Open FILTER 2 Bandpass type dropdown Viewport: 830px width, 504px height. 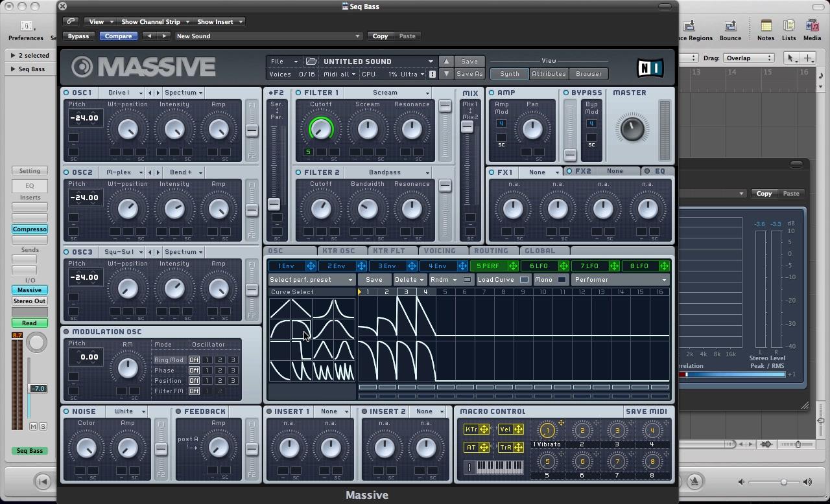click(x=388, y=172)
